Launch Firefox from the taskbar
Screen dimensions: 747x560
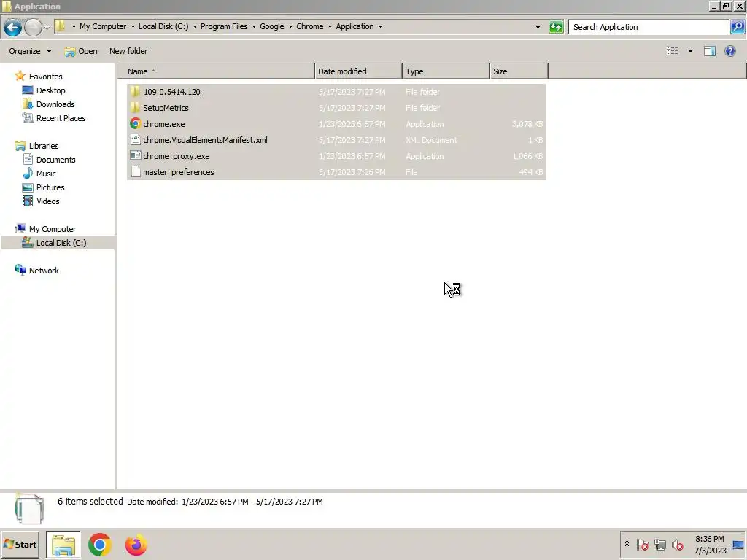tap(136, 545)
